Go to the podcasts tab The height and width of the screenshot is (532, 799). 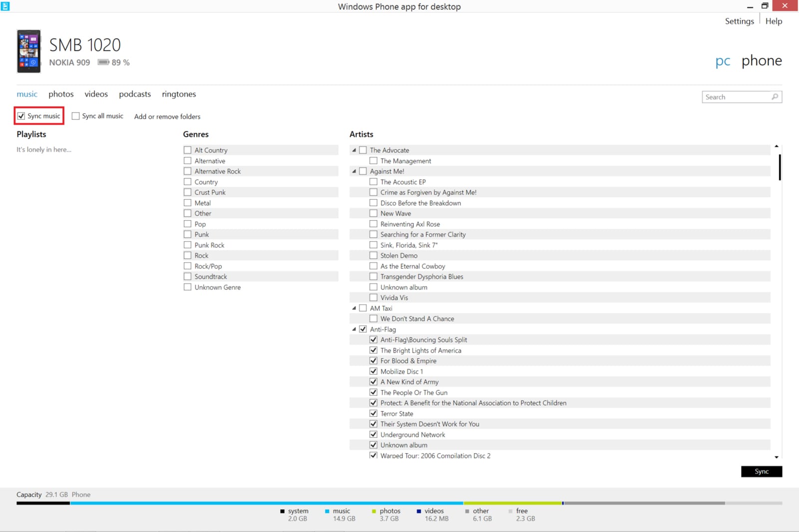pos(135,94)
